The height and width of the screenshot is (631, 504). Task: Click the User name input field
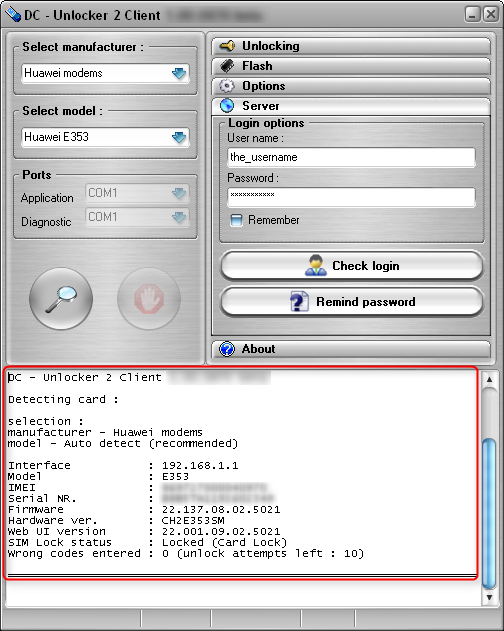pos(351,157)
